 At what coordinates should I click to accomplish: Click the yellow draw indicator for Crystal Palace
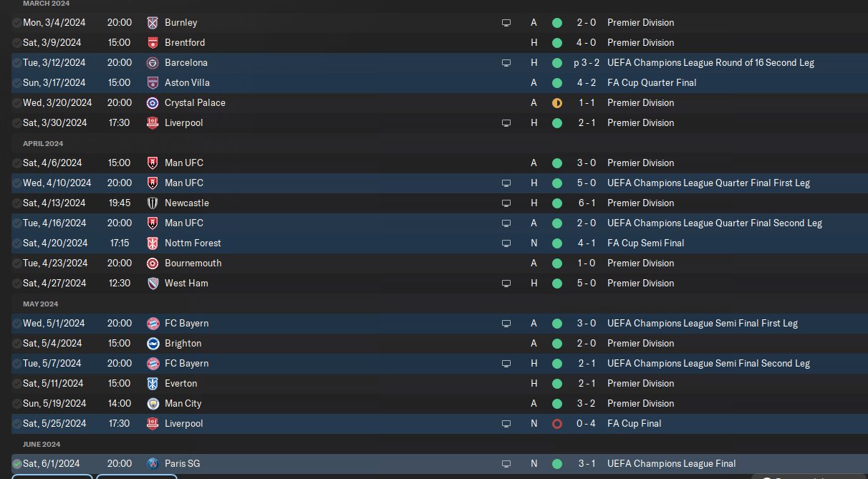click(x=556, y=103)
